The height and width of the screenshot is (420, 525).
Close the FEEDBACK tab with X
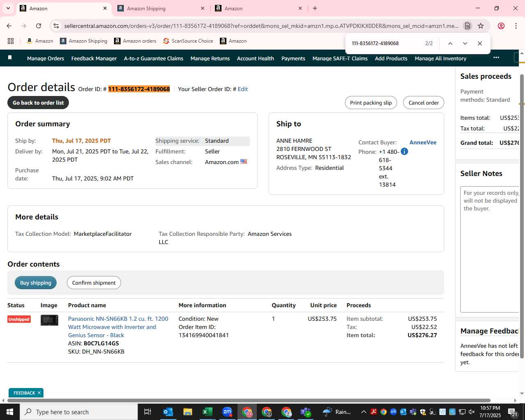(x=39, y=393)
